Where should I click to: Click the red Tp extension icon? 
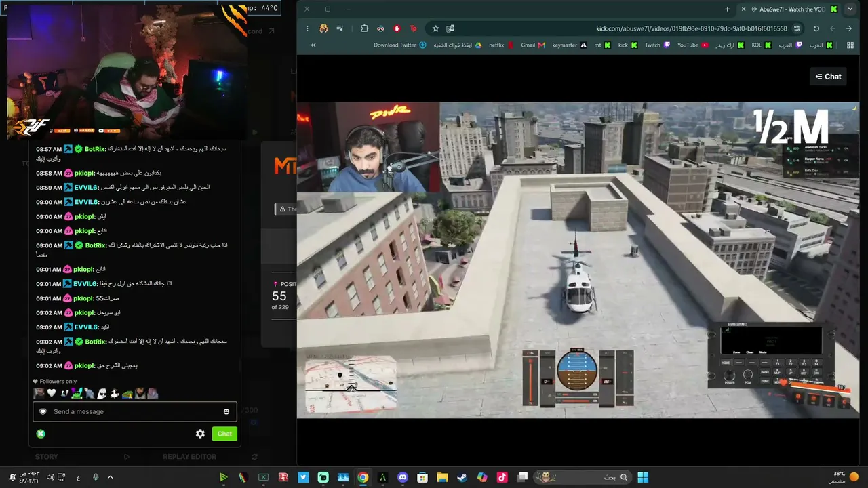click(x=413, y=28)
